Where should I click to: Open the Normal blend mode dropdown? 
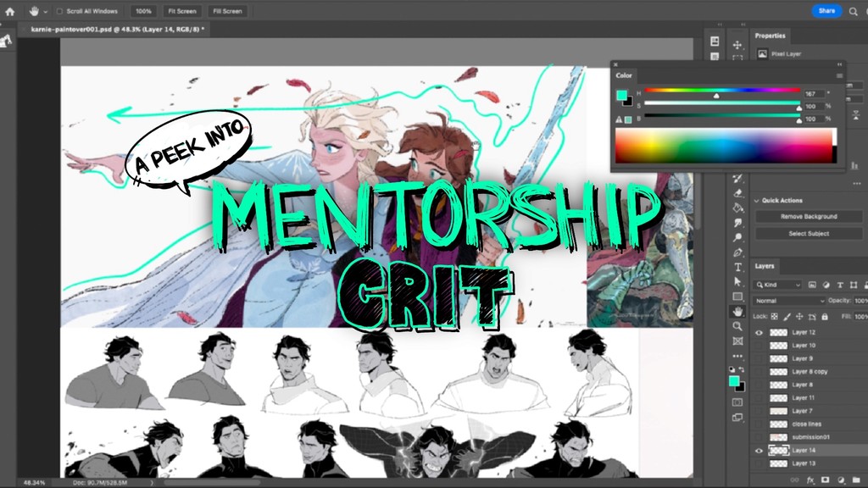(789, 301)
